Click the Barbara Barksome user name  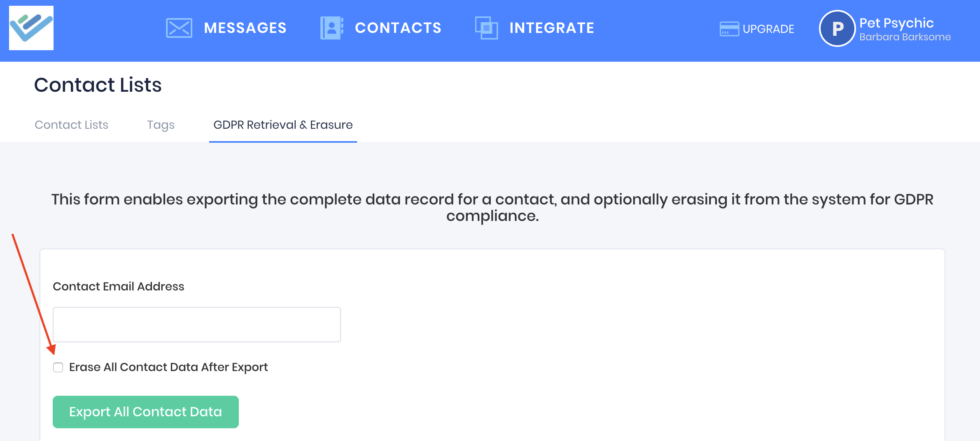click(905, 37)
